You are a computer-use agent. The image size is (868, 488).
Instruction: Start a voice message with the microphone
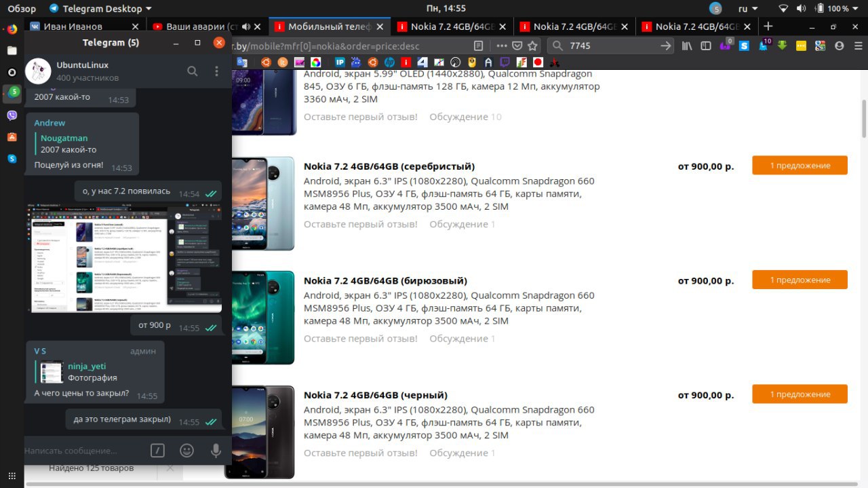(x=216, y=451)
